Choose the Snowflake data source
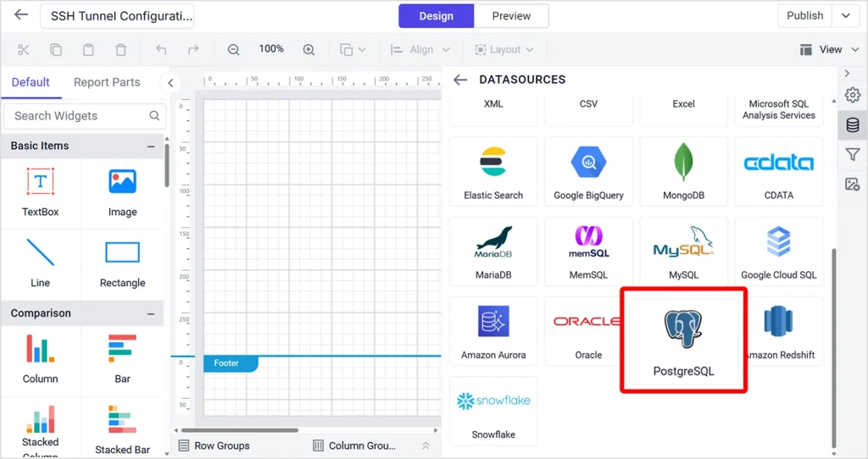 tap(493, 411)
